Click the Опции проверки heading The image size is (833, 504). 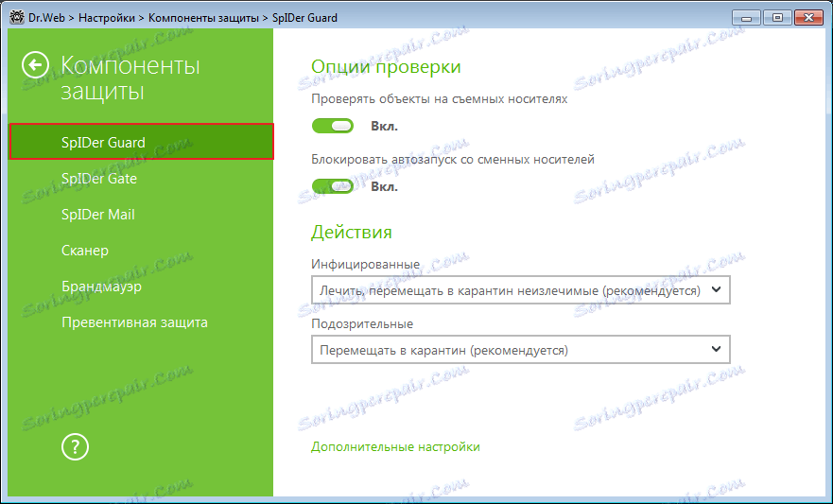(386, 67)
